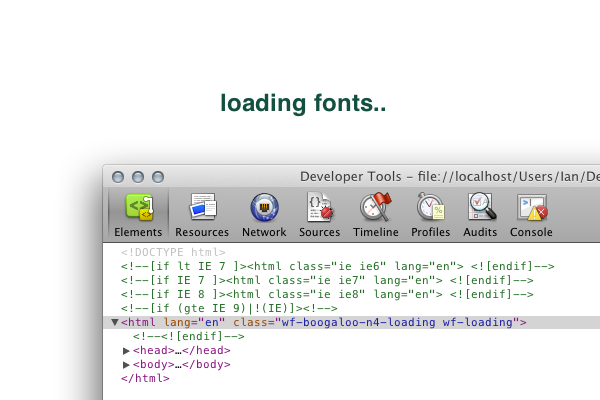Click the wf-boogaloo-n4-loading class value
The image size is (600, 400).
[359, 322]
